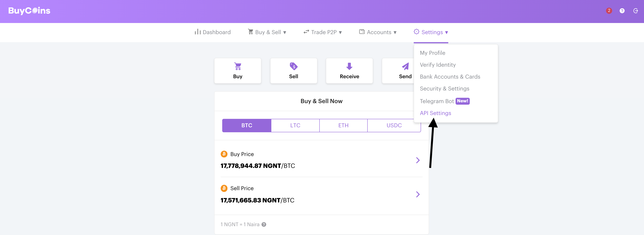Open My Profile settings page
This screenshot has height=235, width=644.
click(x=433, y=53)
